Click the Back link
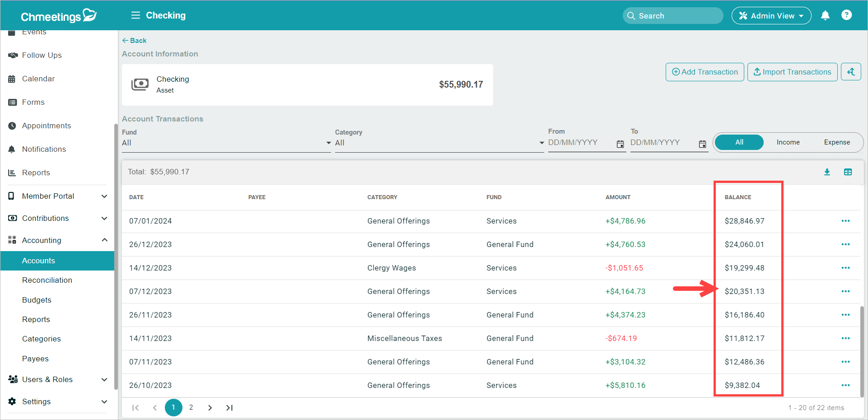This screenshot has width=868, height=420. [134, 41]
